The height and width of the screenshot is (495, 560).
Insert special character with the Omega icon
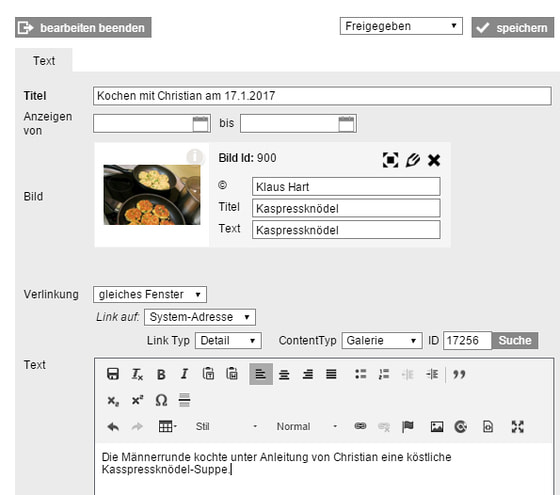coord(161,400)
